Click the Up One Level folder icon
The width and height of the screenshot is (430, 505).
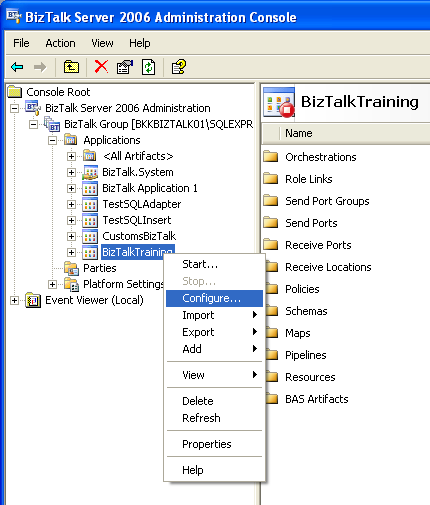pyautogui.click(x=71, y=67)
